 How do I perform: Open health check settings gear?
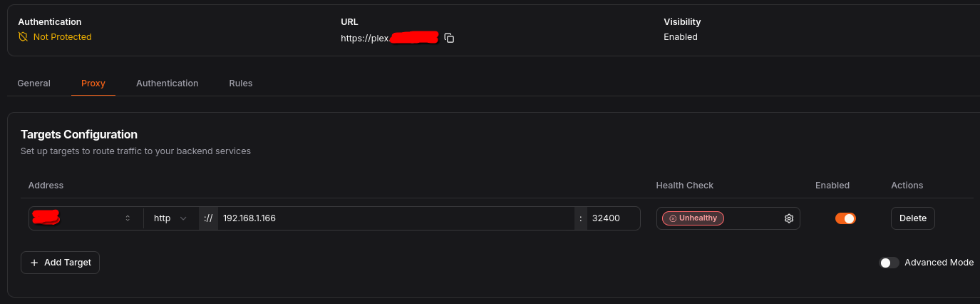coord(789,218)
